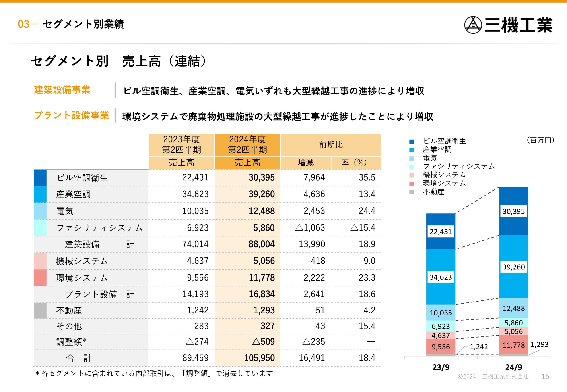Image resolution: width=567 pixels, height=392 pixels.
Task: Click the 30,395 label on 24/9 bar
Action: click(x=513, y=211)
